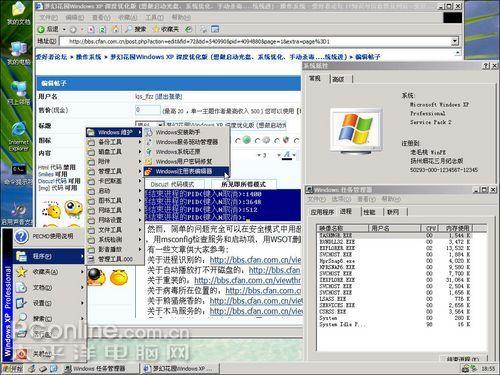Select RUNDLL32.EXE process row
500x375 pixels.
[x=395, y=242]
